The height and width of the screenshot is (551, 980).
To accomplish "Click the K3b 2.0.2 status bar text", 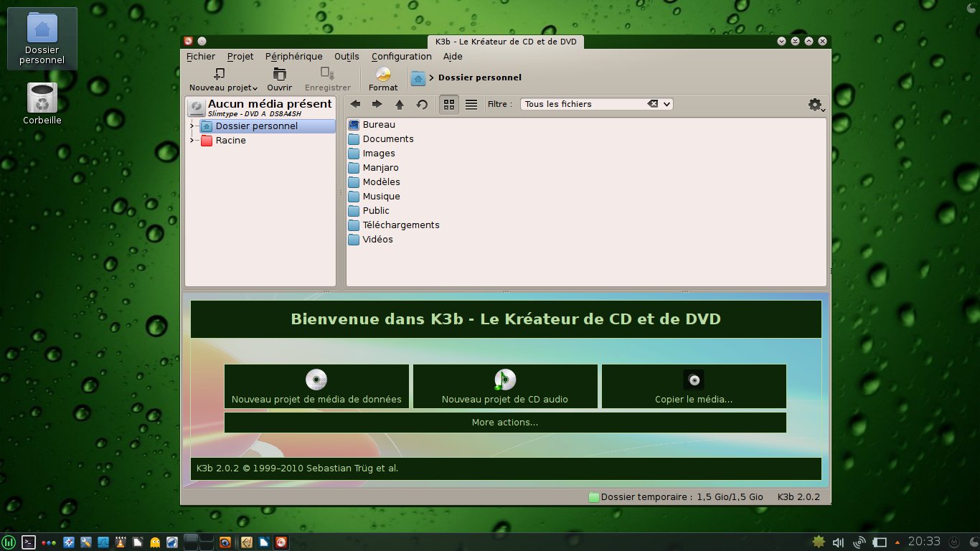I will coord(798,497).
